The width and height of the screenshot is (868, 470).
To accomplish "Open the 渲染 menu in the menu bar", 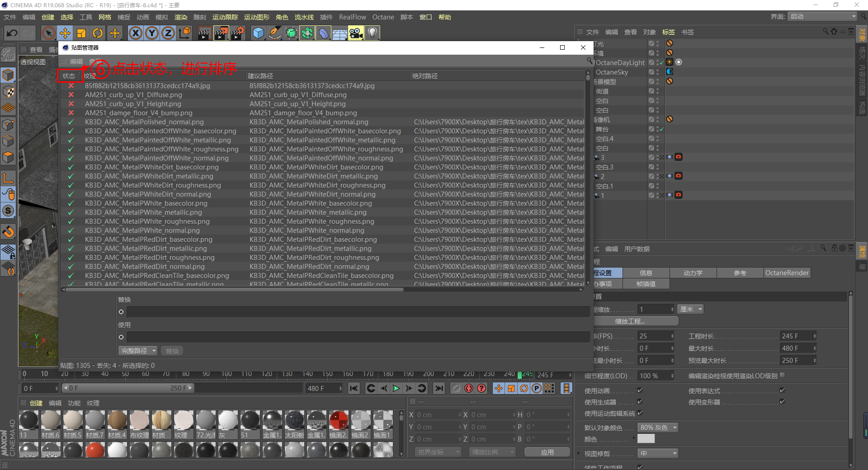I will pos(181,17).
